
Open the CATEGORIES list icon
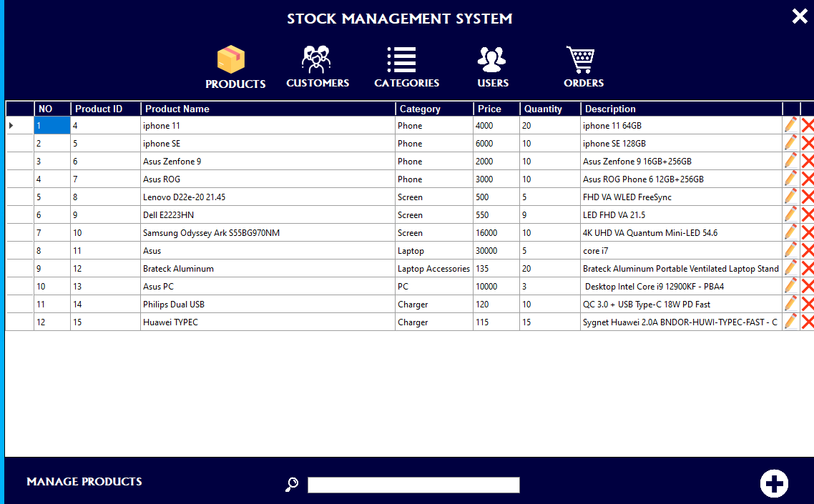tap(401, 59)
